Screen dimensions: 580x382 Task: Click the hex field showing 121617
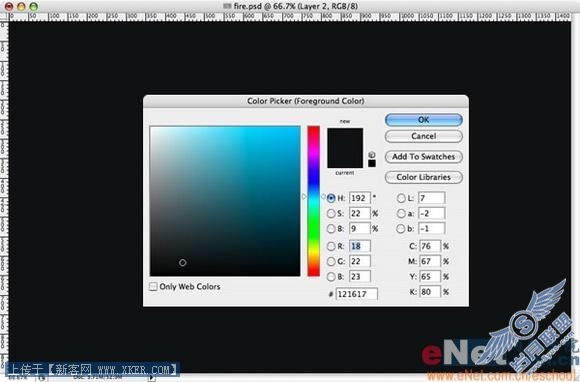(357, 294)
